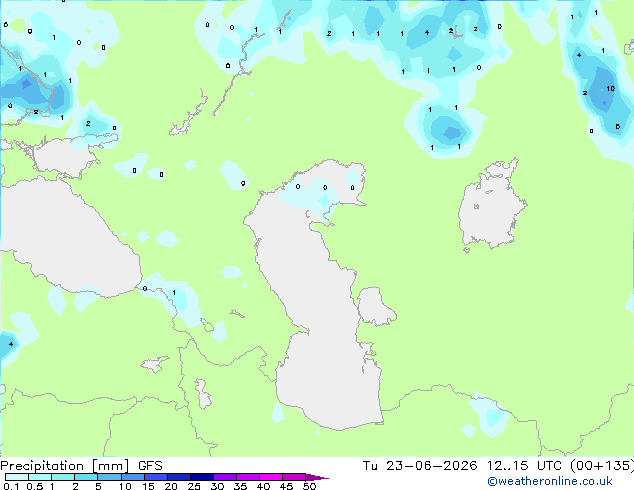Click the '10' precipitation value on the map
This screenshot has width=634, height=490.
[611, 88]
